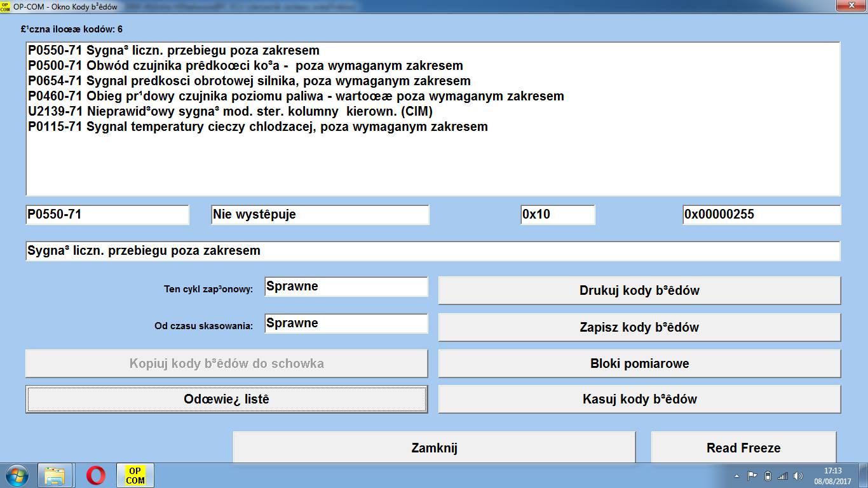Select the U2139-71 CIM signal error entry
Image resolution: width=868 pixels, height=488 pixels.
(230, 111)
